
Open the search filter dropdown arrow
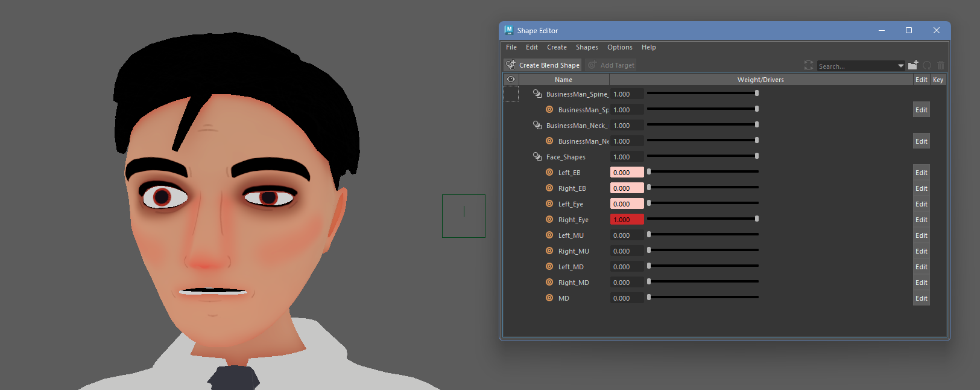click(901, 66)
